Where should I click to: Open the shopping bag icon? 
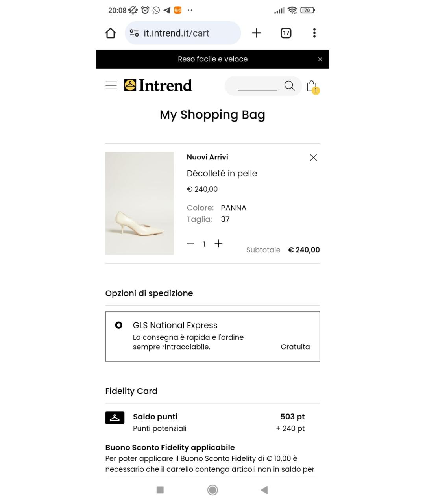point(312,86)
